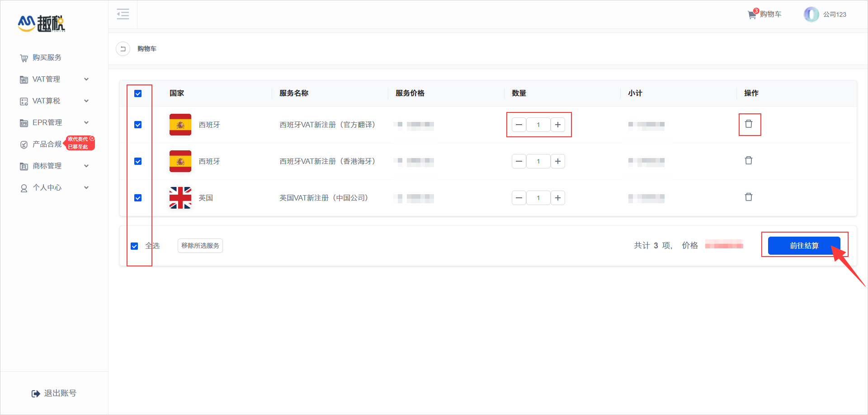This screenshot has height=415, width=868.
Task: Click the 移除所选服务 button
Action: (x=200, y=245)
